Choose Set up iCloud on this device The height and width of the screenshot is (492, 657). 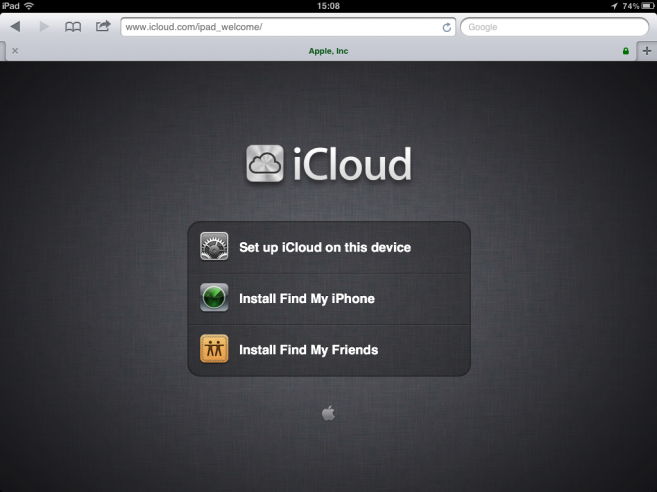point(329,248)
